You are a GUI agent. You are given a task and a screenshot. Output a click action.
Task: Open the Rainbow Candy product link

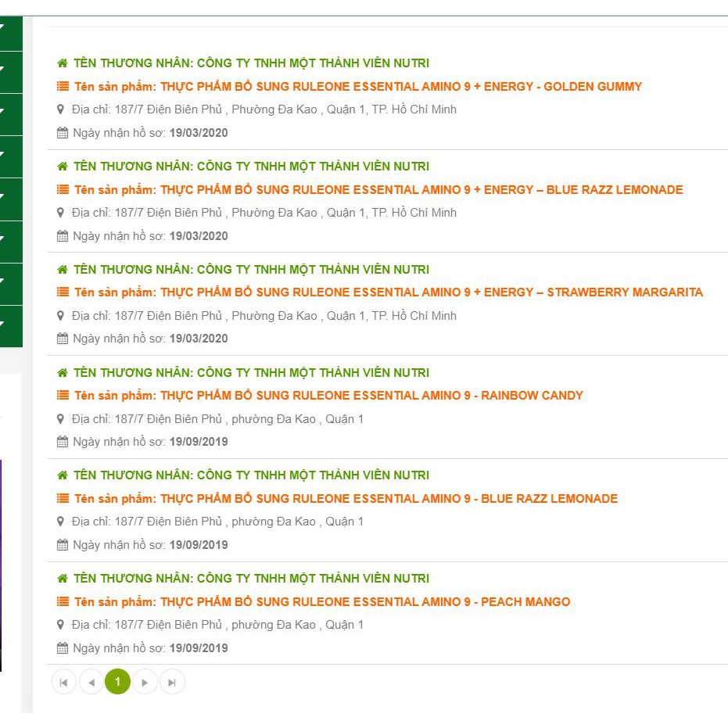371,396
